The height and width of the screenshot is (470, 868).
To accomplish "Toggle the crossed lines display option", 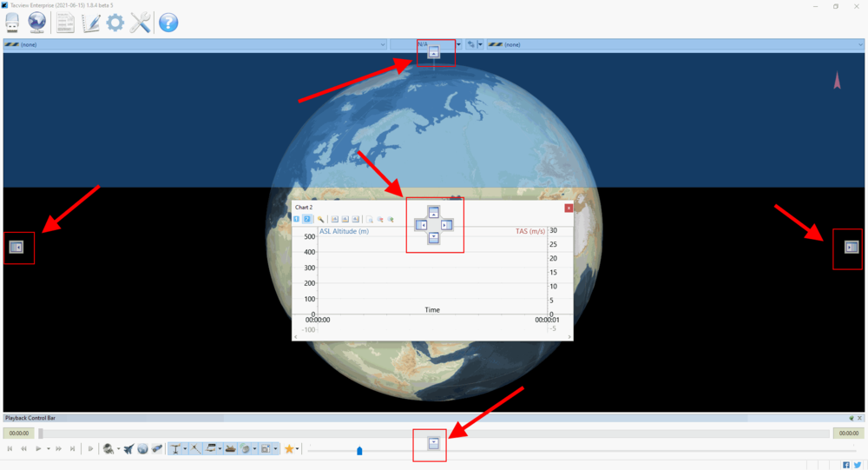I will click(x=195, y=448).
